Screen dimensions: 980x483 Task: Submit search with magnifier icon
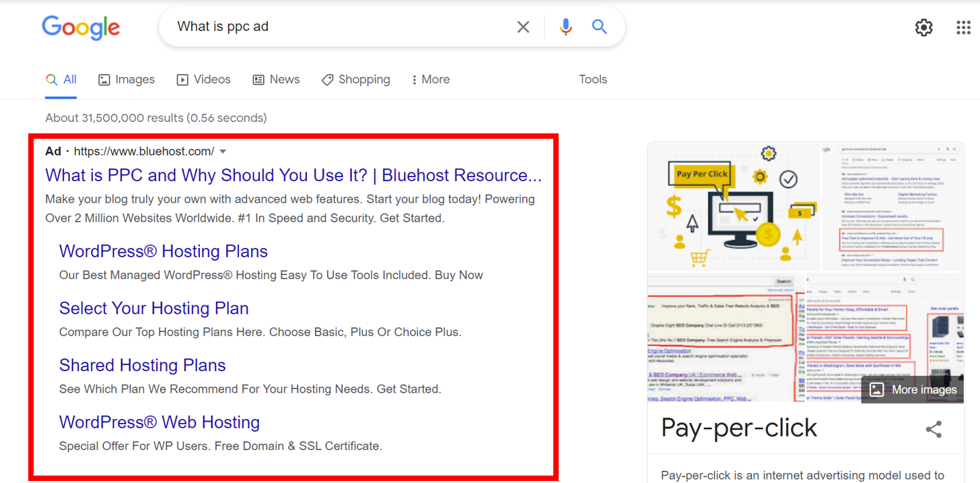599,27
